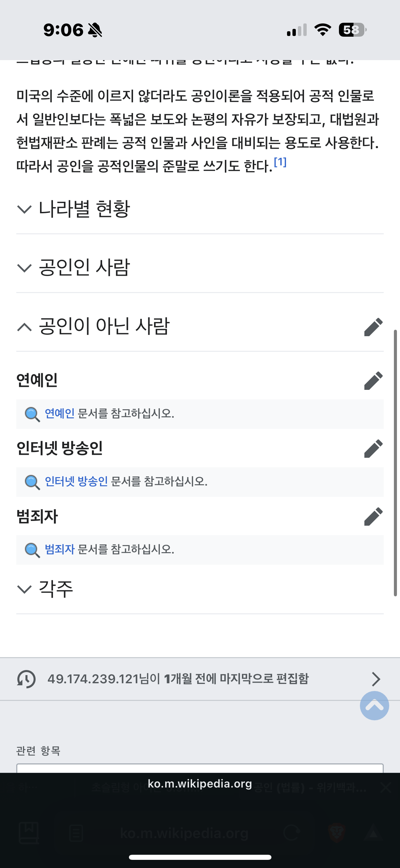Tap the magnifier icon next to 범죄자 note
Screen dimensions: 400x868
[x=32, y=550]
